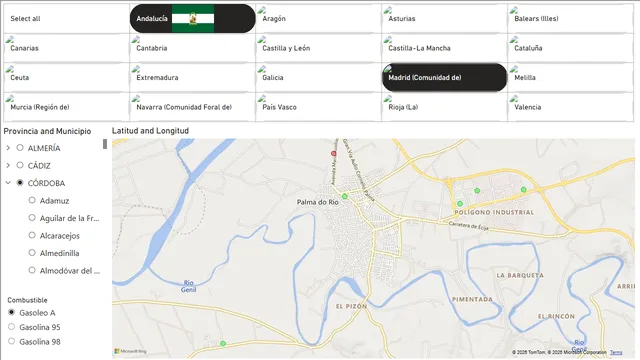Select the Valencia region tile

tap(571, 107)
